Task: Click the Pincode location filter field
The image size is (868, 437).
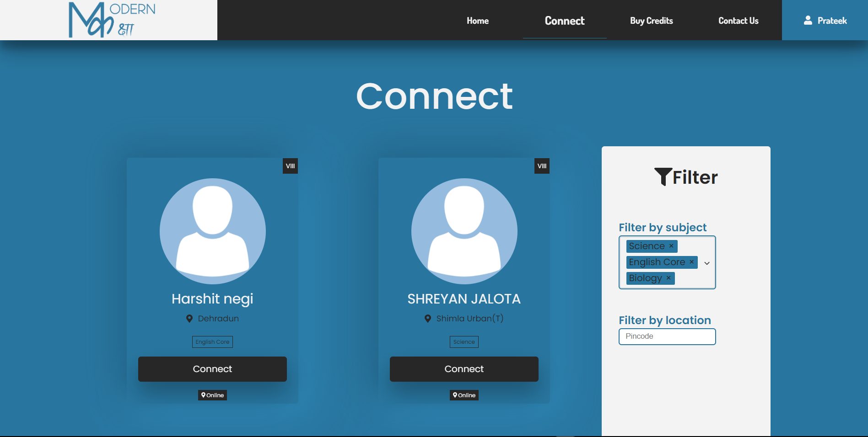Action: click(x=667, y=336)
